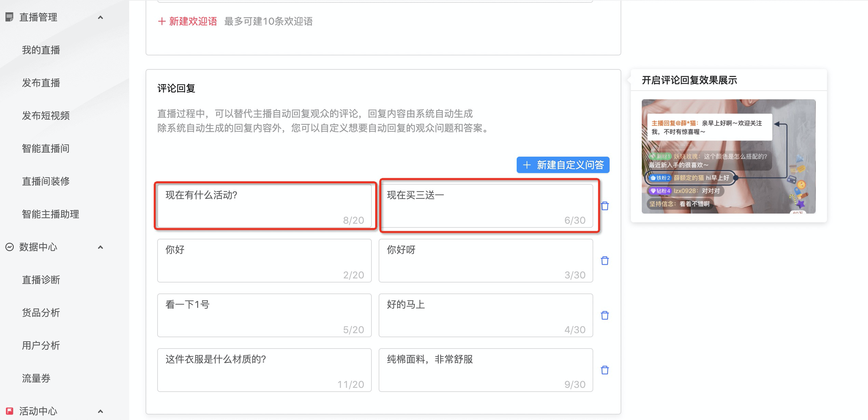Delete the 你好 Q&A row
This screenshot has width=868, height=420.
point(605,261)
